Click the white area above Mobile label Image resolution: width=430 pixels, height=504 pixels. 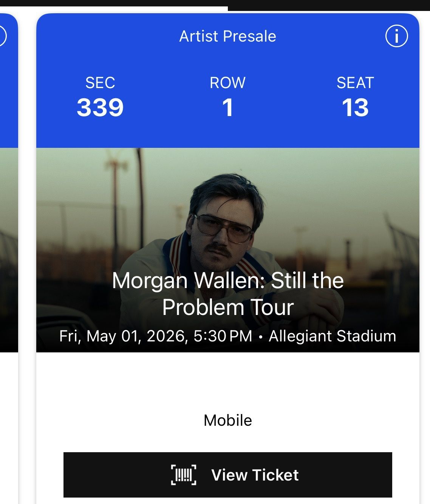[227, 382]
